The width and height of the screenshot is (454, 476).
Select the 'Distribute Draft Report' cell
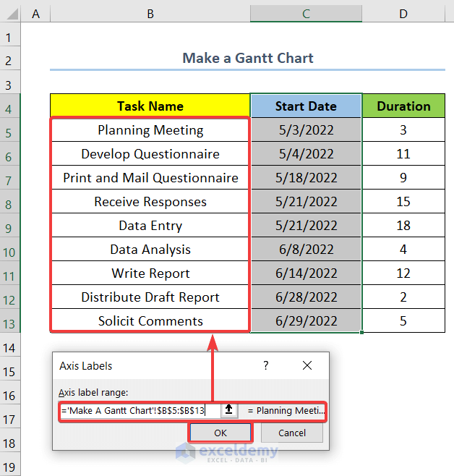click(150, 297)
